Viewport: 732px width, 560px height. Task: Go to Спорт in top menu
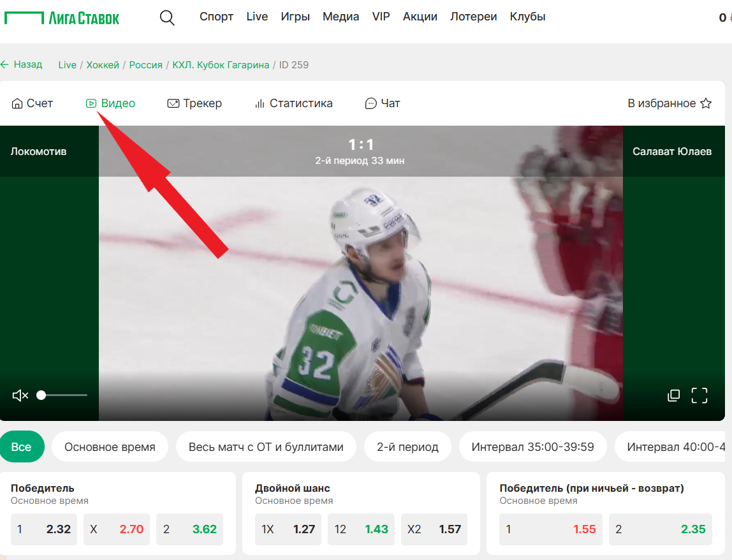[x=216, y=17]
